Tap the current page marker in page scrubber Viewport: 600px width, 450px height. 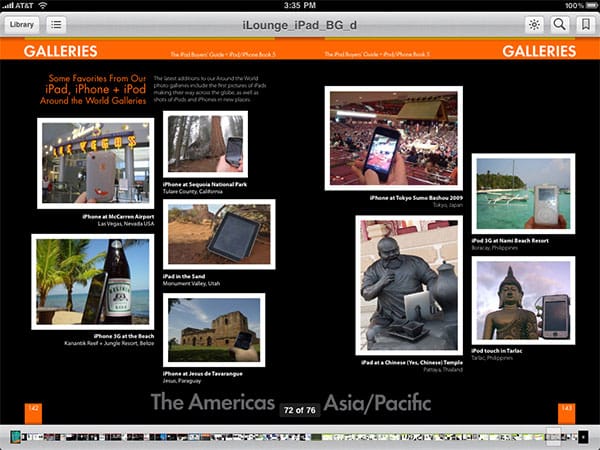coord(553,436)
